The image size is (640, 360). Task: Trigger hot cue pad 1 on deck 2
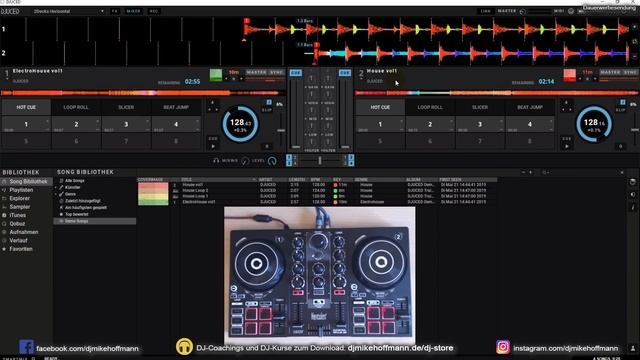380,124
